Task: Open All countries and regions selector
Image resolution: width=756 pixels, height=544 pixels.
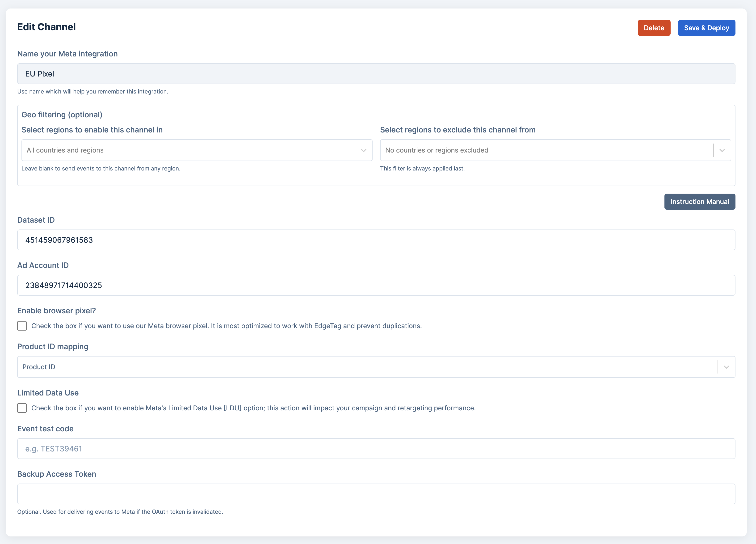Action: (187, 150)
